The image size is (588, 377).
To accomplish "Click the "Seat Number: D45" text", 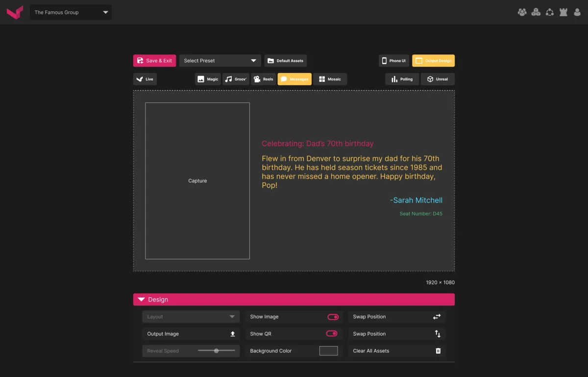I will 421,214.
